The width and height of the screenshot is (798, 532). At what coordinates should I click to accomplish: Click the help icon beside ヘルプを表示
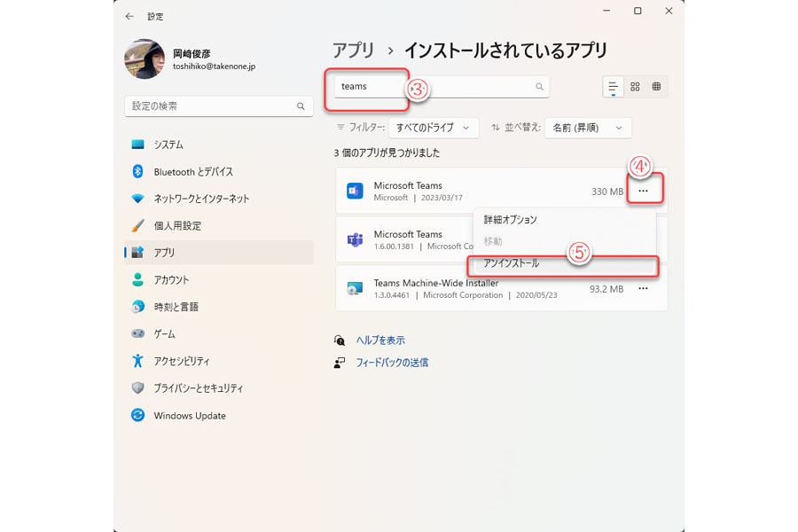(x=340, y=340)
